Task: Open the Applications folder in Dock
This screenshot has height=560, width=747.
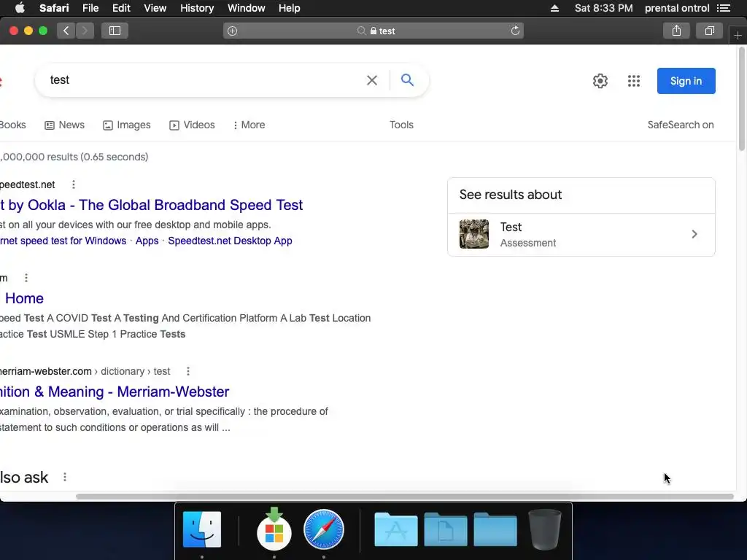Action: click(x=396, y=529)
